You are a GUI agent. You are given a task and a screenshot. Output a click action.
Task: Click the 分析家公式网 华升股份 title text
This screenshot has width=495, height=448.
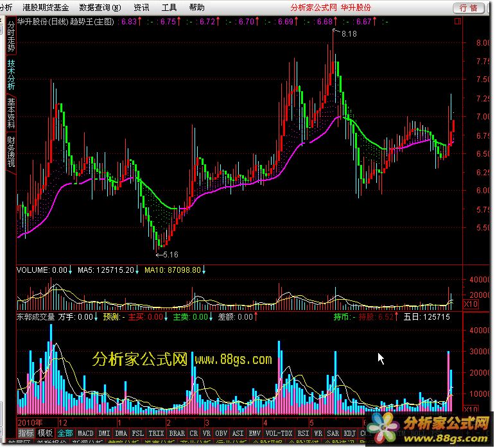[331, 7]
